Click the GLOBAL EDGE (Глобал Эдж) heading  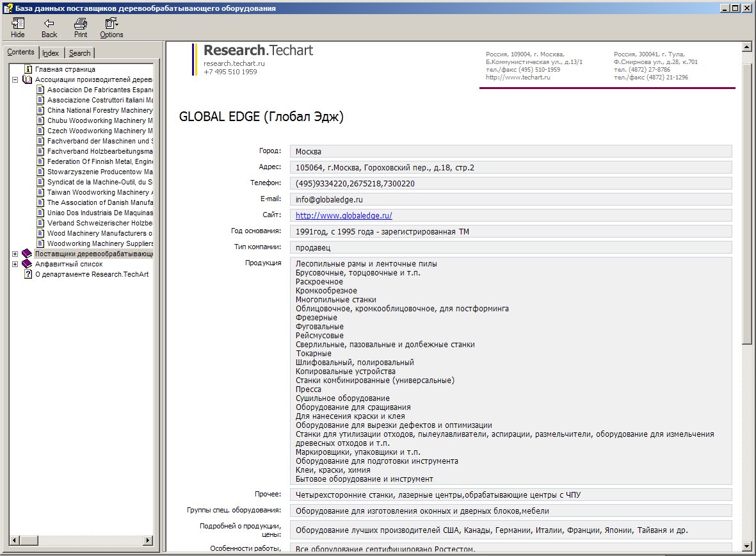pos(261,117)
